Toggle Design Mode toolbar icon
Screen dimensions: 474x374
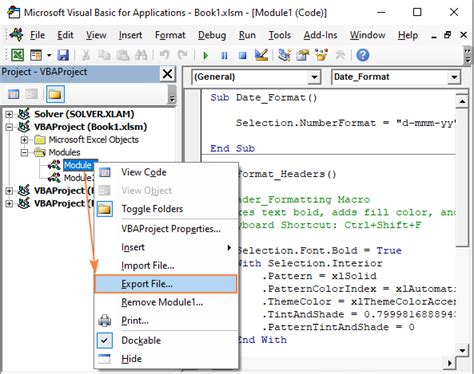click(x=261, y=55)
